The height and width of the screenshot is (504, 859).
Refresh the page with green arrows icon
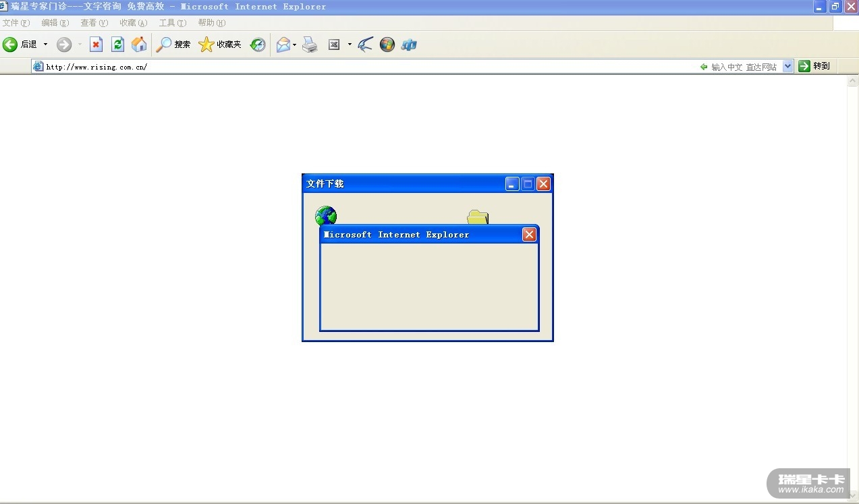117,45
